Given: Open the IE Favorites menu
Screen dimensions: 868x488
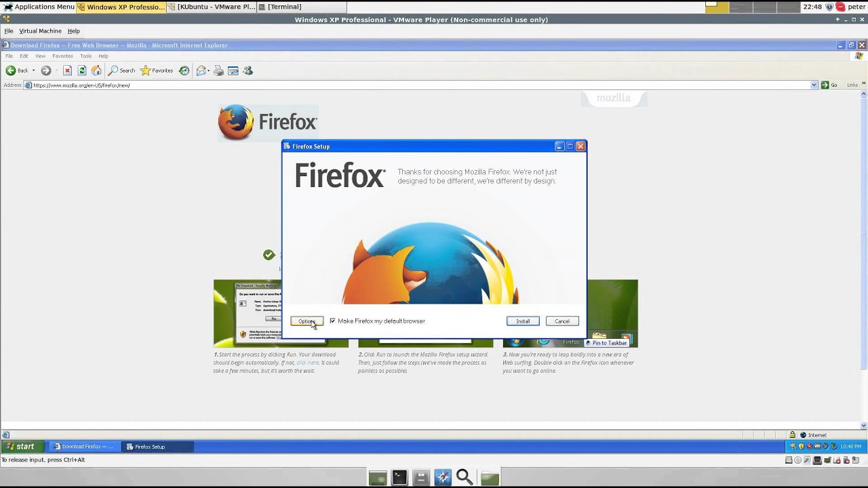Looking at the screenshot, I should coord(63,56).
